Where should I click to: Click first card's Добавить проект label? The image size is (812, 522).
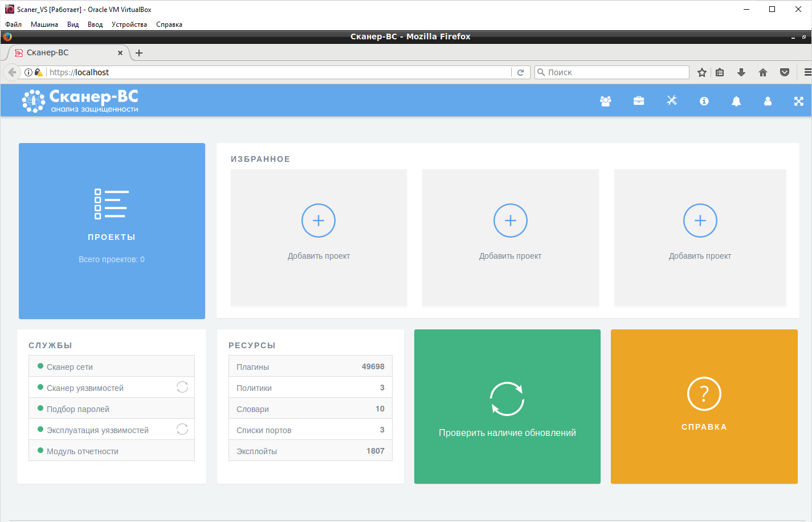point(319,256)
